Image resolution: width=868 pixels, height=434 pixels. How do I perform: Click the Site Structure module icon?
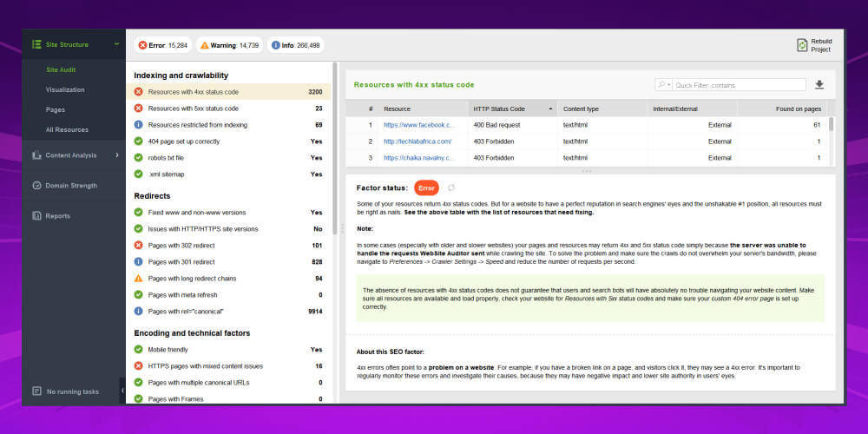click(36, 44)
